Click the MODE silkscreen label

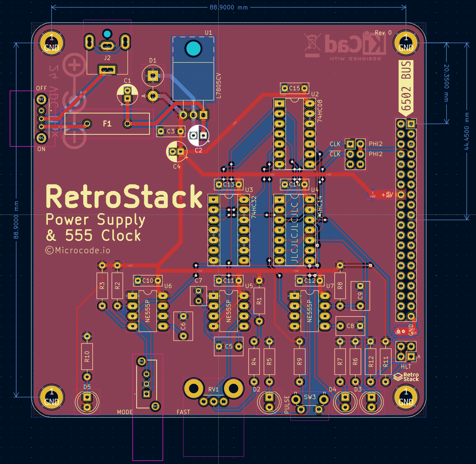(125, 412)
